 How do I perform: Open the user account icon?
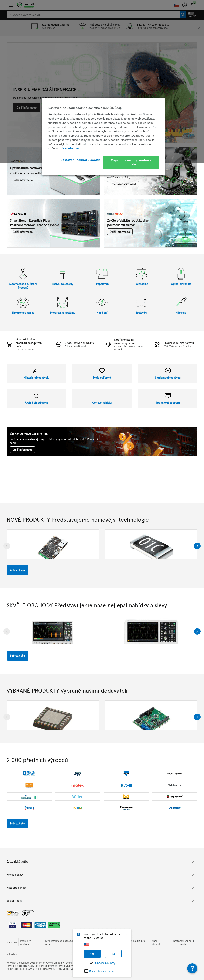[185, 5]
